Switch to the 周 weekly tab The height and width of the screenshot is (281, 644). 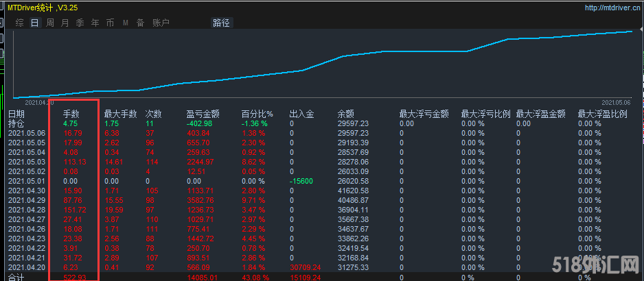click(x=50, y=23)
